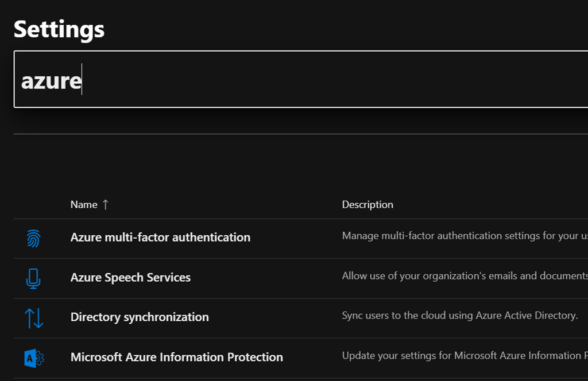Click the microphone icon for Azure Speech Services

tap(34, 278)
